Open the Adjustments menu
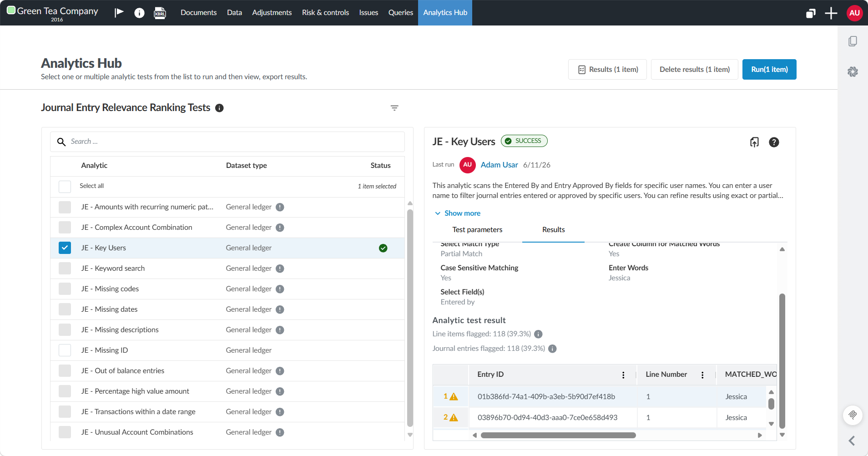This screenshot has width=868, height=456. point(272,13)
